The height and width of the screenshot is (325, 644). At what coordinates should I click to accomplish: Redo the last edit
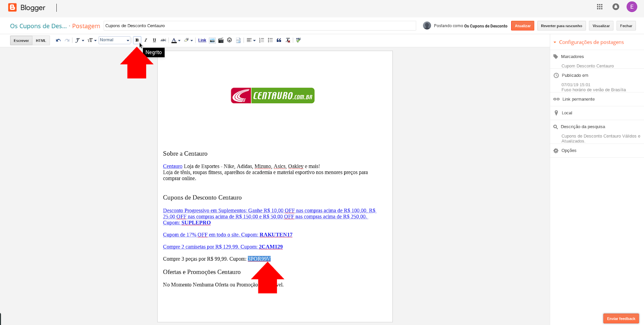pyautogui.click(x=67, y=40)
